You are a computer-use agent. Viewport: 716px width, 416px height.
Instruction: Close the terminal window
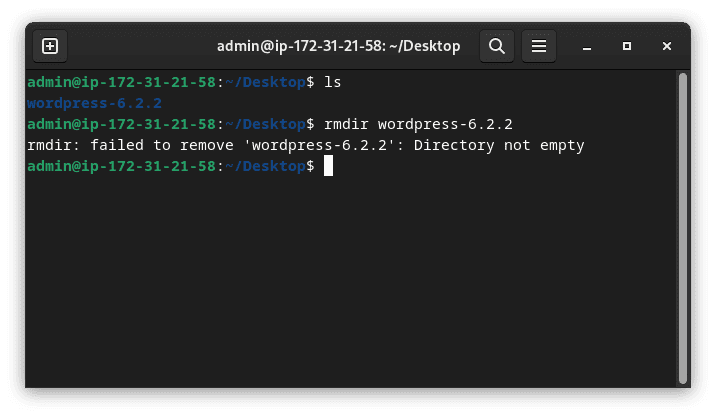tap(667, 46)
